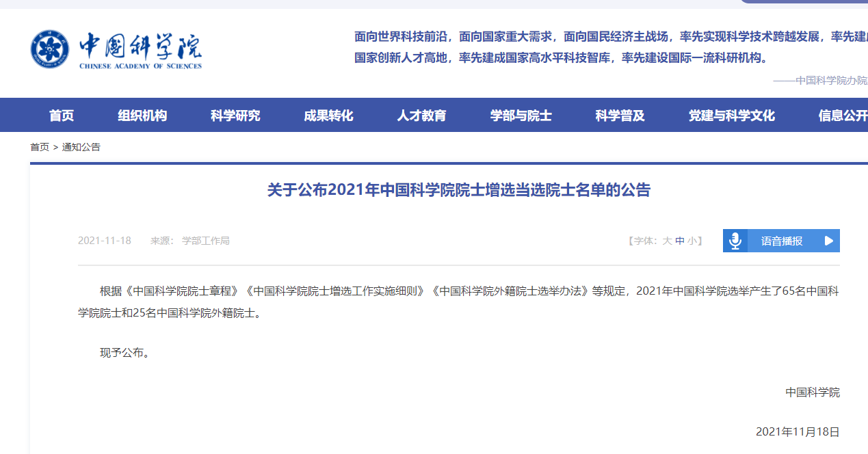Click the publish date 2021-11-18

point(105,241)
